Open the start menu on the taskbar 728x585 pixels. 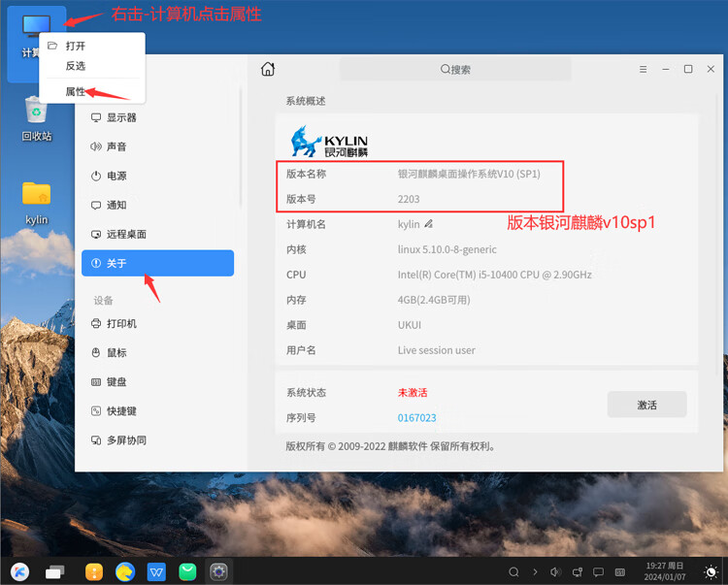(x=20, y=571)
